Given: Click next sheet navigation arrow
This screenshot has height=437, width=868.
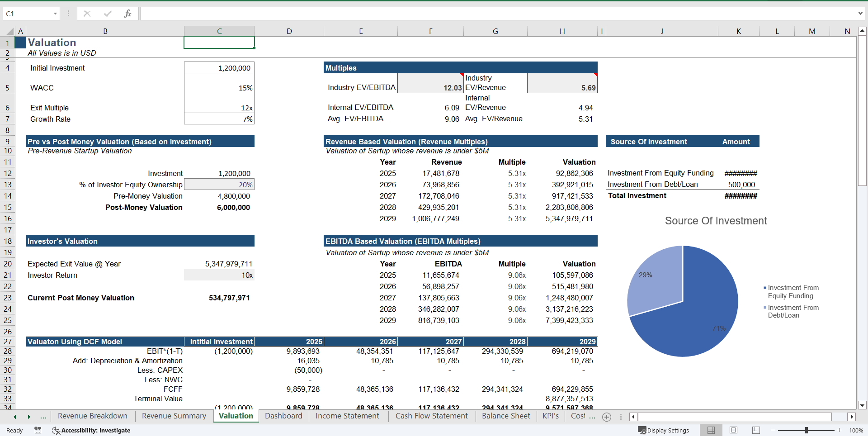Looking at the screenshot, I should [x=29, y=417].
